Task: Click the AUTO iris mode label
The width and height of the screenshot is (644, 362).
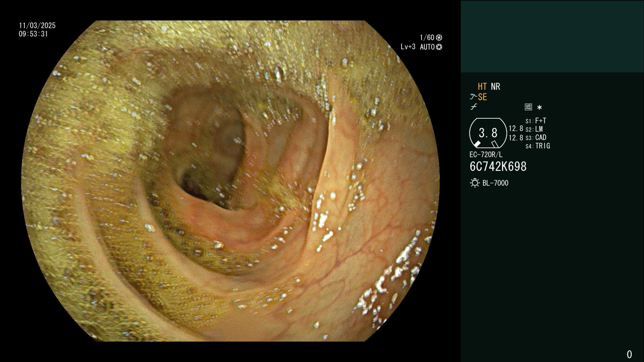Action: point(427,47)
